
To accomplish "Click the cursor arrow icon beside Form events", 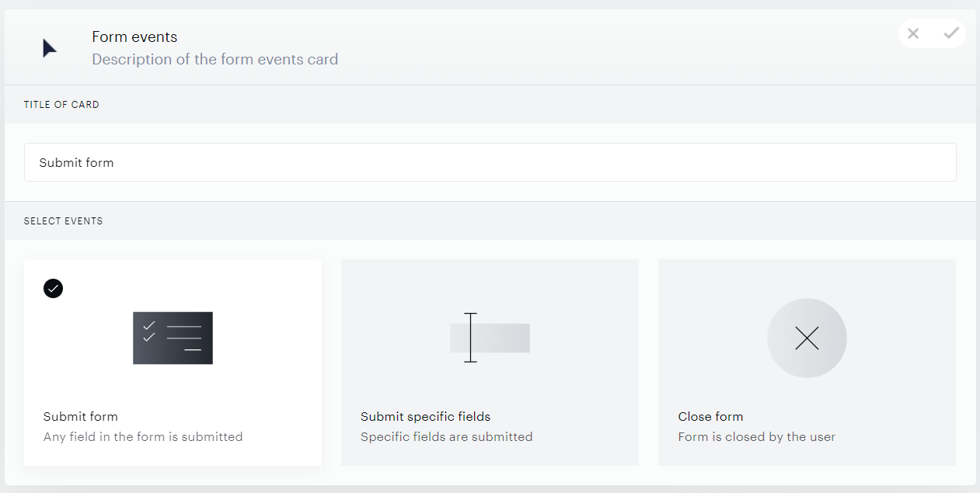I will click(x=50, y=48).
